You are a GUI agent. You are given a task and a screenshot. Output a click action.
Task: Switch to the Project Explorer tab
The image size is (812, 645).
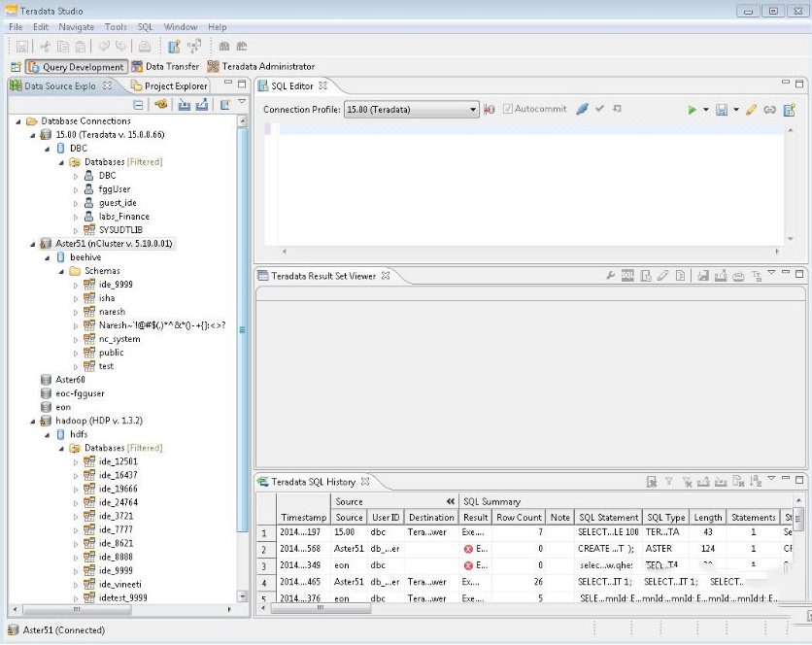(x=169, y=86)
